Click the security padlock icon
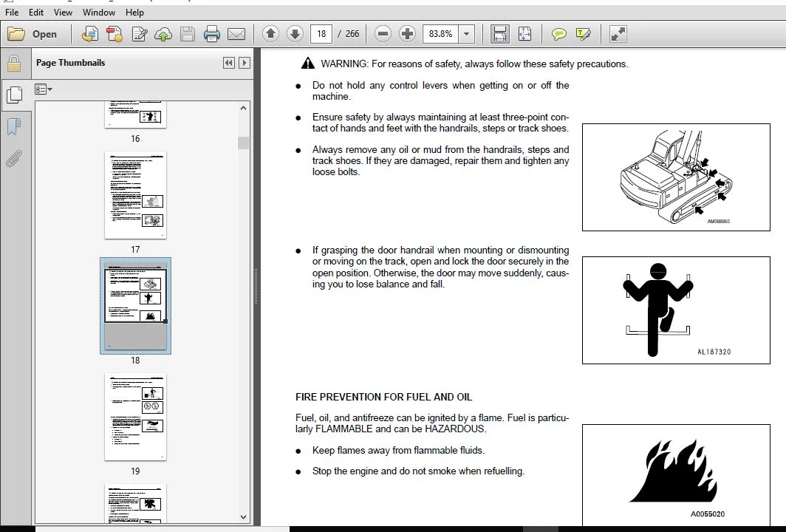786x532 pixels. [14, 64]
